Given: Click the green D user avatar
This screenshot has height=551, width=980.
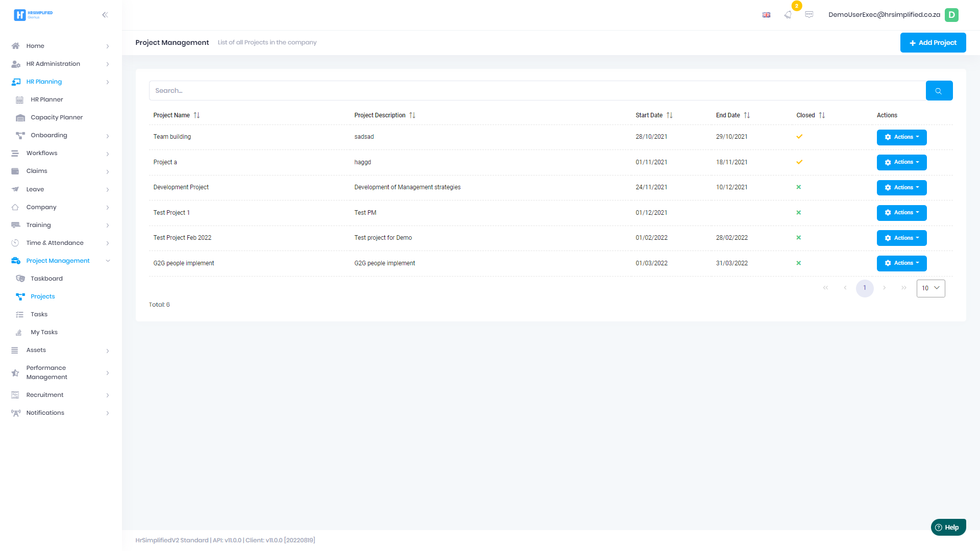Looking at the screenshot, I should (x=951, y=15).
